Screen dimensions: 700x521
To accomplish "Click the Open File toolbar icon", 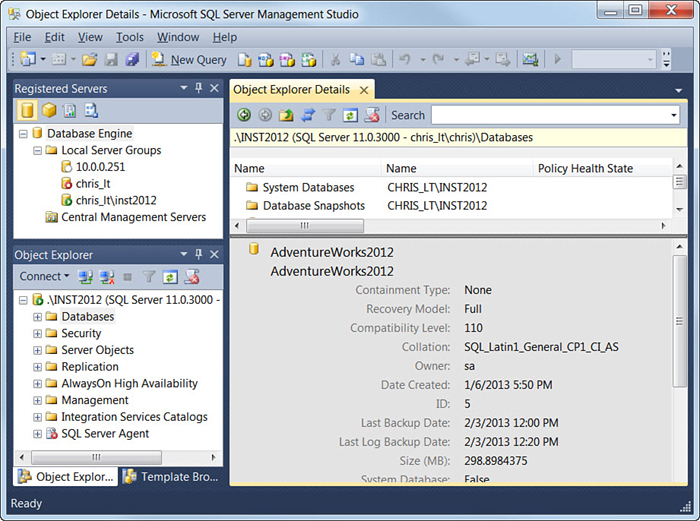I will (x=90, y=60).
